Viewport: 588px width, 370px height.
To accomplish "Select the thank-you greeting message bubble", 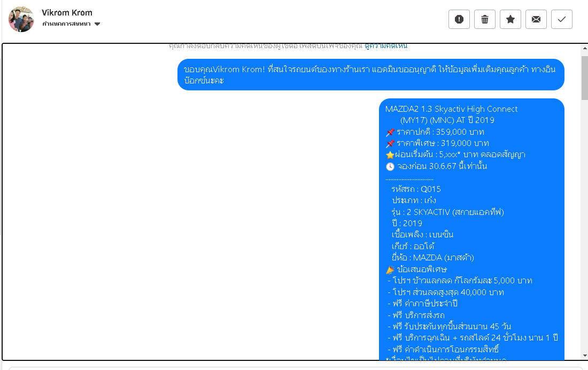I will click(x=371, y=75).
